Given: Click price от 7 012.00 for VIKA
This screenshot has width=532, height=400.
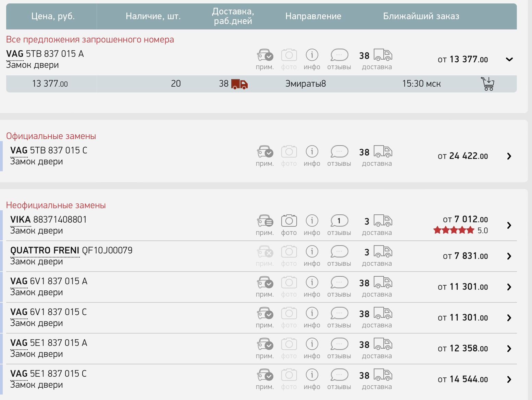Looking at the screenshot, I should (x=465, y=219).
